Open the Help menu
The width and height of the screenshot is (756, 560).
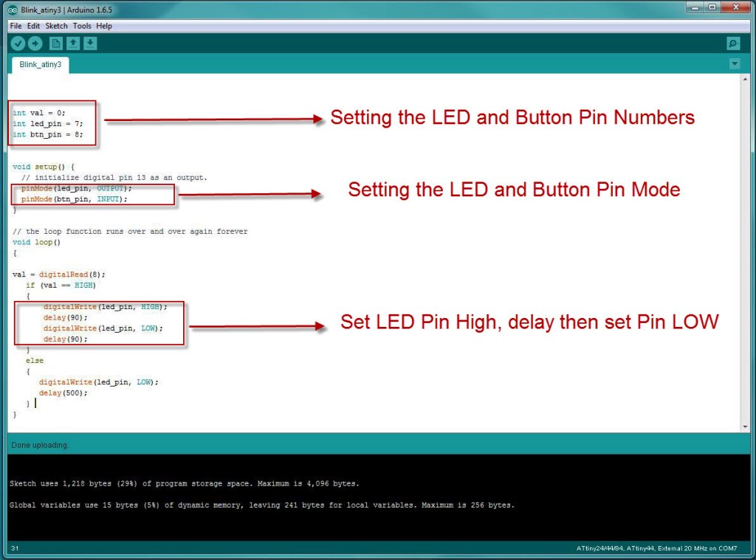(104, 26)
